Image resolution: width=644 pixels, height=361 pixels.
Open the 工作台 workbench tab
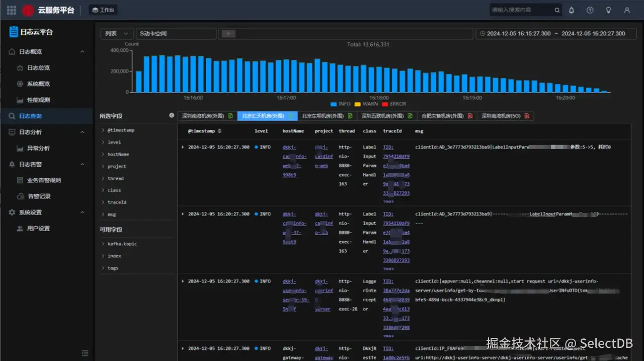point(103,10)
